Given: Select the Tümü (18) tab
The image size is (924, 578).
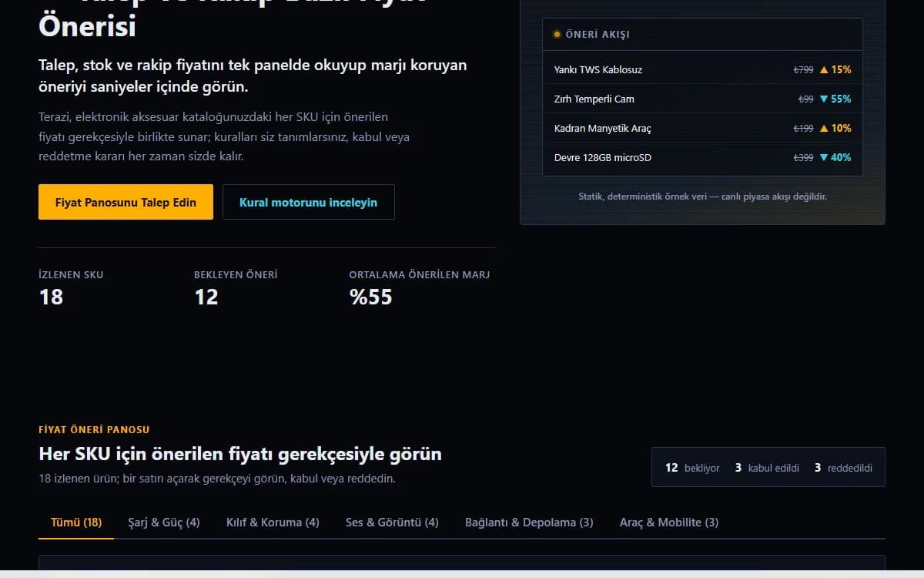Looking at the screenshot, I should click(x=76, y=522).
